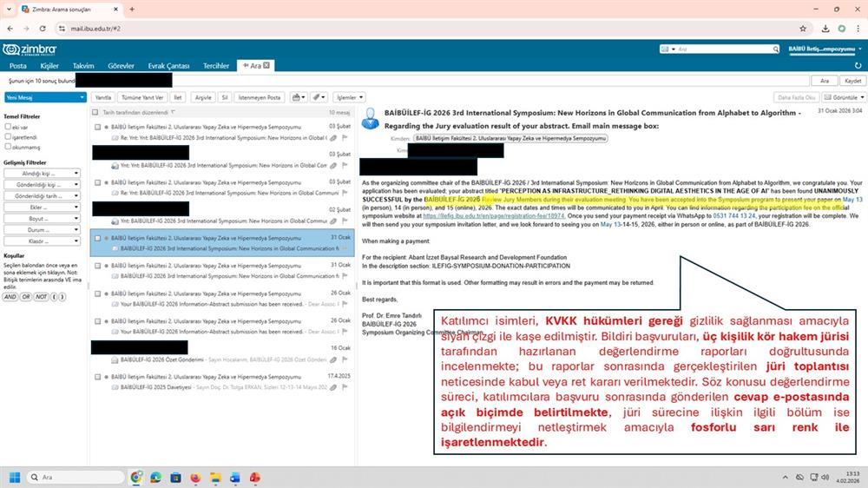868x488 pixels.
Task: Tick the 'okunmamış' filter checkbox
Action: [7, 147]
